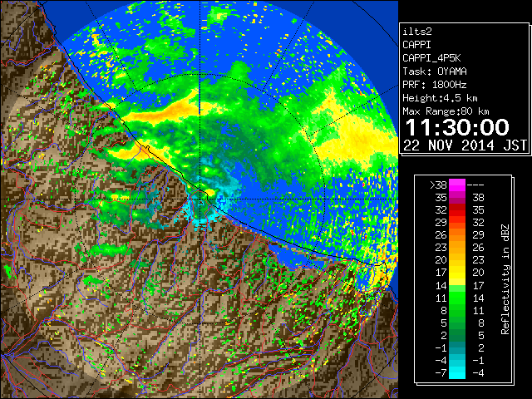Click the 'Task: OYAMA' line
The width and height of the screenshot is (532, 399).
435,71
